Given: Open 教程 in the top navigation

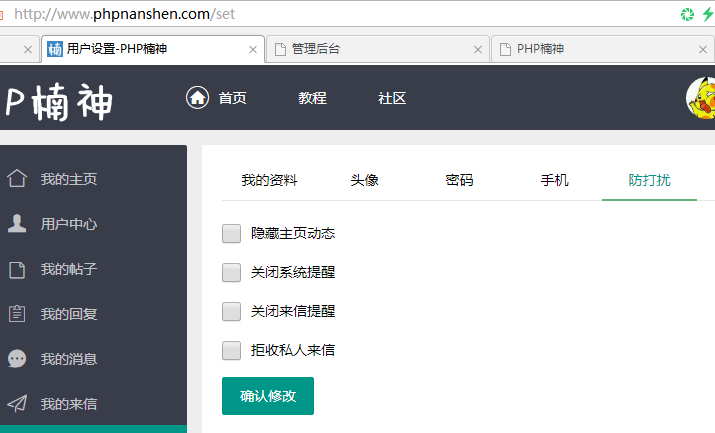Looking at the screenshot, I should [x=312, y=98].
